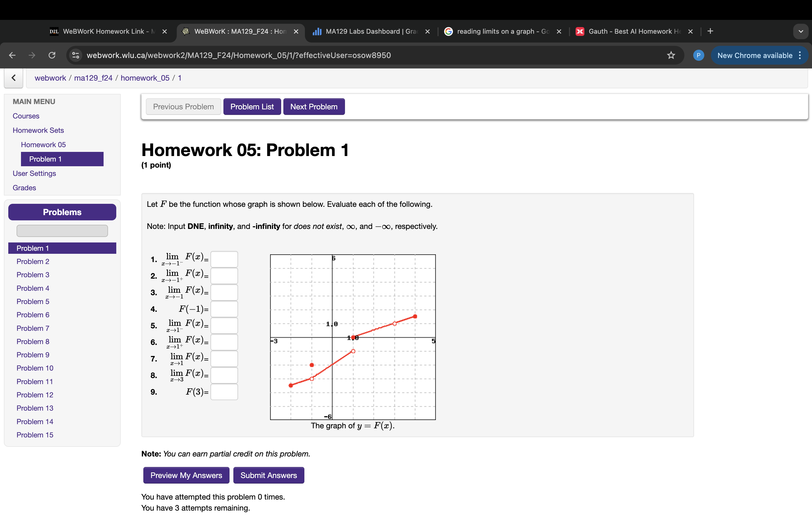Close the WeBWorK Homework Link tab
The width and height of the screenshot is (812, 528).
pos(164,31)
